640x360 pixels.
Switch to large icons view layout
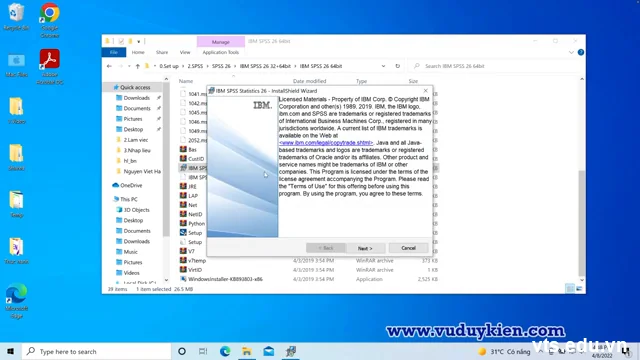pyautogui.click(x=579, y=289)
